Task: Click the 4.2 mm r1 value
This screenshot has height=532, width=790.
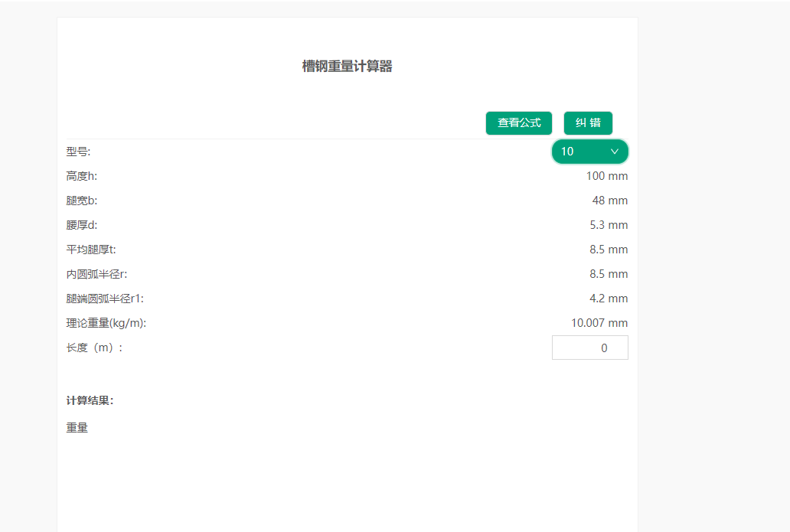Action: pyautogui.click(x=609, y=299)
